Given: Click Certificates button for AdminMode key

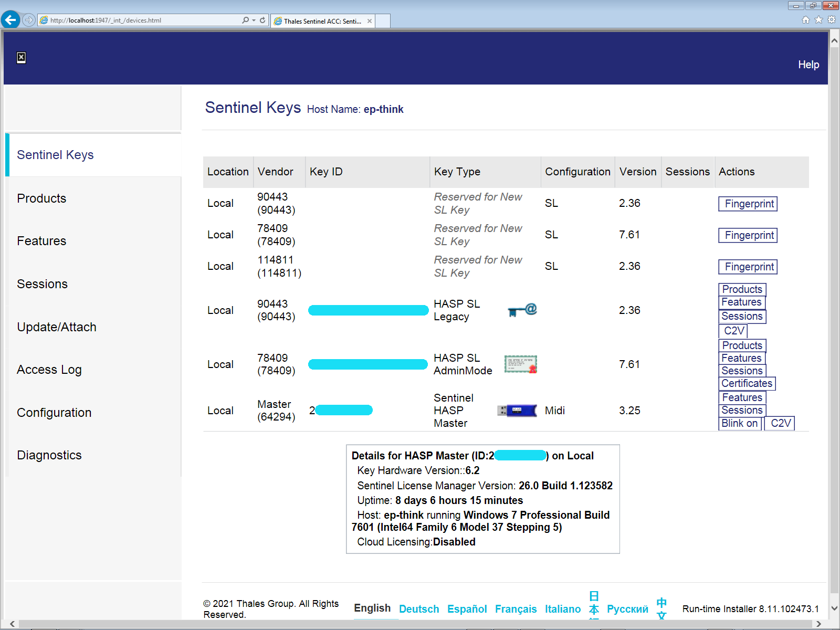Looking at the screenshot, I should pos(747,383).
